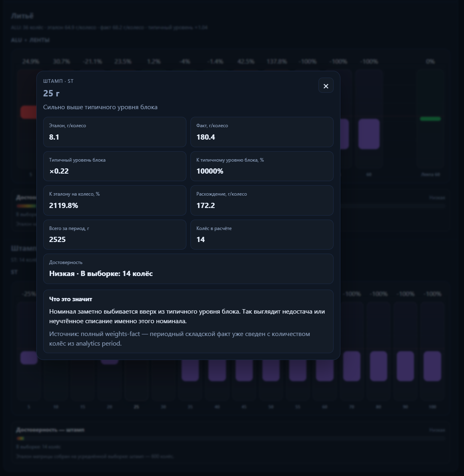Select the purple bar right of popup in top chart
This screenshot has height=476, width=464.
369,134
